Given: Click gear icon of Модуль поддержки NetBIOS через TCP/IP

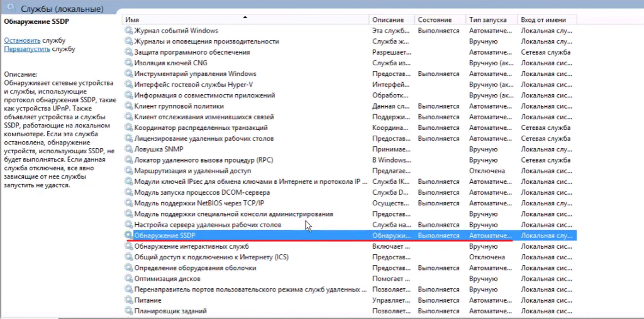Looking at the screenshot, I should (128, 203).
